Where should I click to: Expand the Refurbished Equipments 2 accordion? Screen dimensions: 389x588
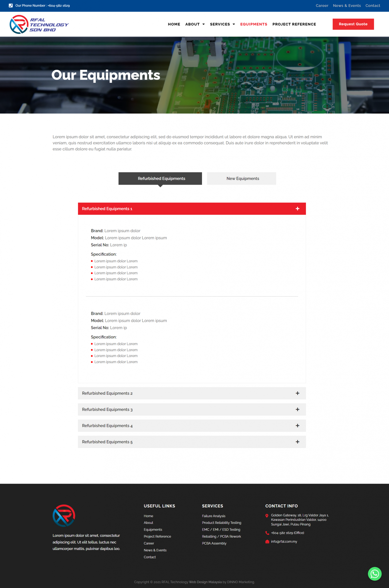coord(192,393)
